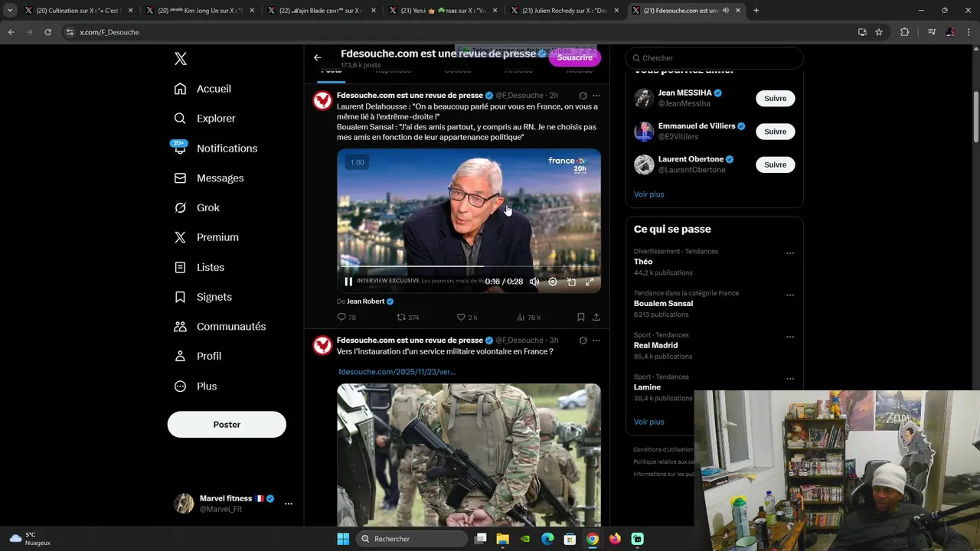The image size is (980, 551).
Task: Seek on the video progress bar
Action: coord(469,266)
